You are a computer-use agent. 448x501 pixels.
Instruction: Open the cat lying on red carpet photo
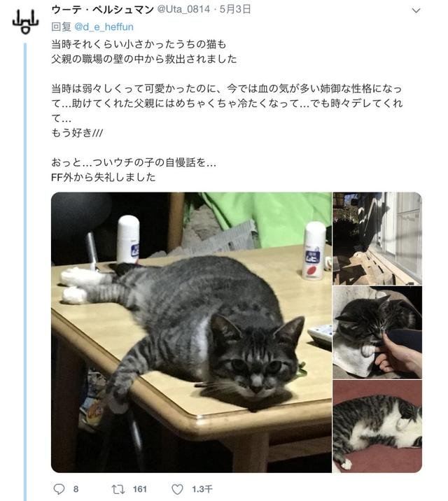click(x=377, y=426)
